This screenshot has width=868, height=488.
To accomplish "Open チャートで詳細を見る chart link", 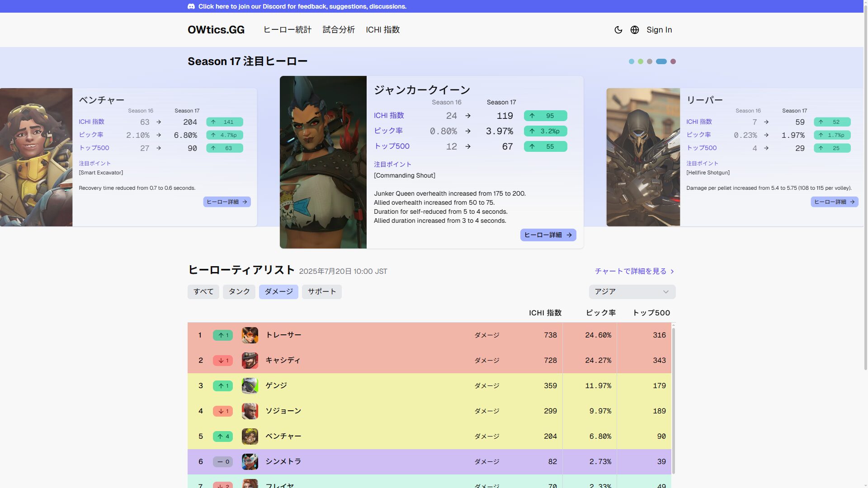I will pyautogui.click(x=634, y=271).
